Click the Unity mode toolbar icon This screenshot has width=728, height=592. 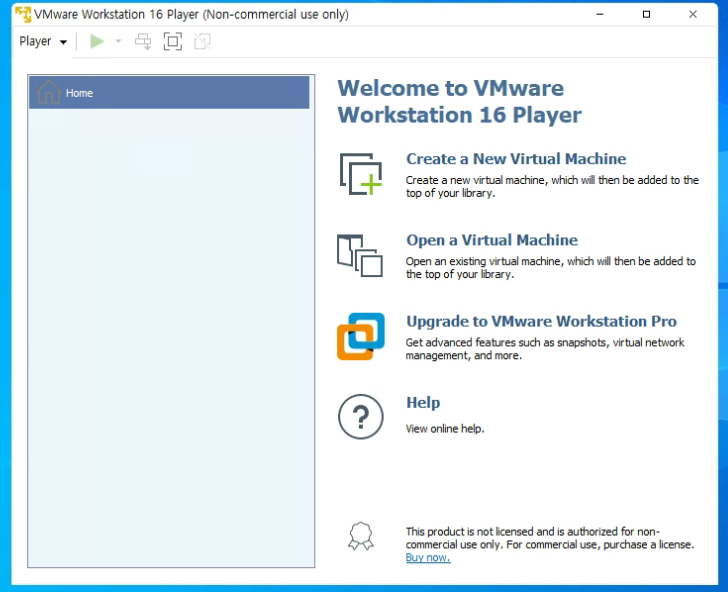click(202, 41)
